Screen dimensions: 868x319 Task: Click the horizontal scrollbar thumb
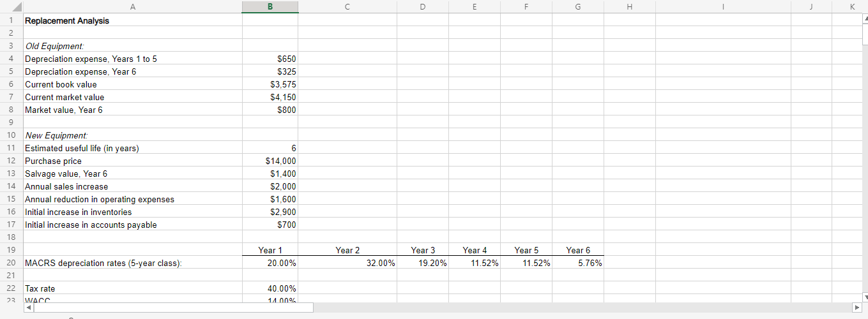pyautogui.click(x=173, y=308)
